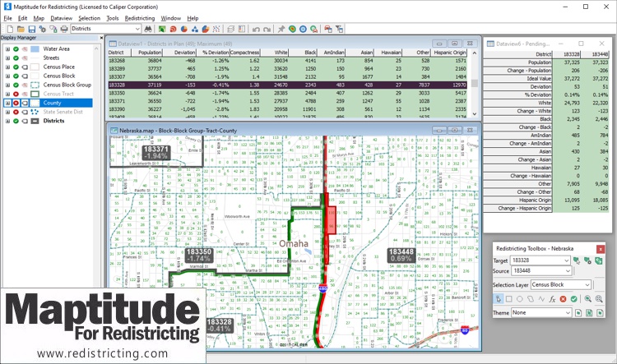Toggle visibility of the Districts layer
The image size is (617, 364).
click(x=16, y=121)
